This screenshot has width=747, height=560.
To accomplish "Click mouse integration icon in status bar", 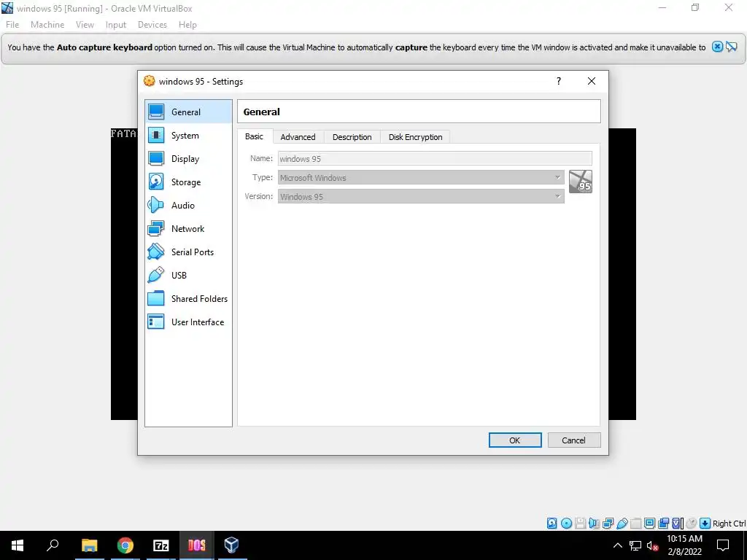I will pos(692,524).
